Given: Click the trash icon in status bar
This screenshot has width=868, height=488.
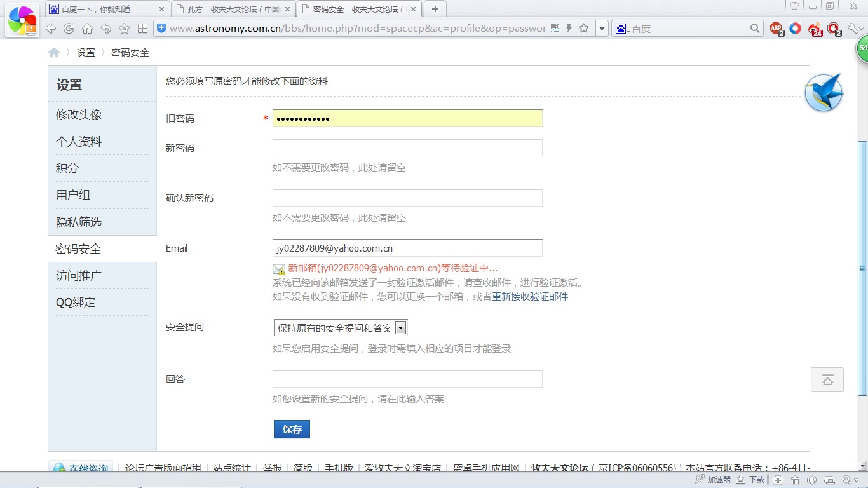Looking at the screenshot, I should pos(795,480).
